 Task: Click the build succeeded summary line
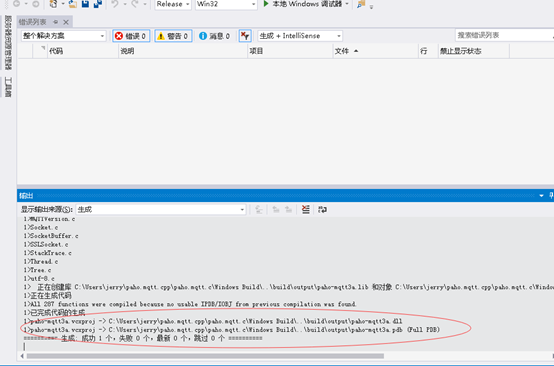click(x=143, y=338)
